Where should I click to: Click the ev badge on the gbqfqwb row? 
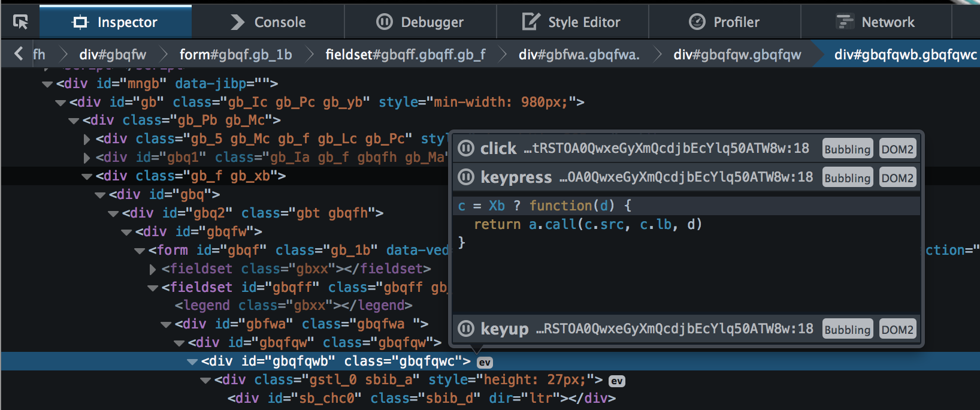coord(485,362)
